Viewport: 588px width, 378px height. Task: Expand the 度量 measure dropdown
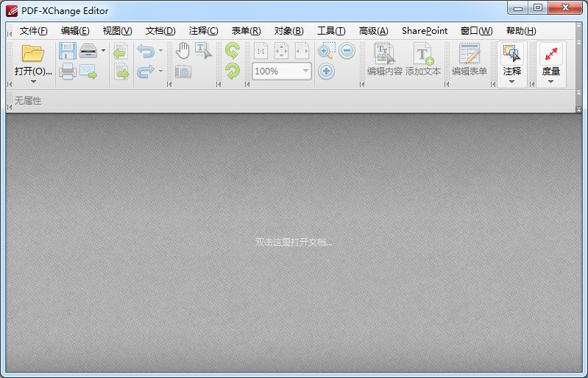(550, 82)
